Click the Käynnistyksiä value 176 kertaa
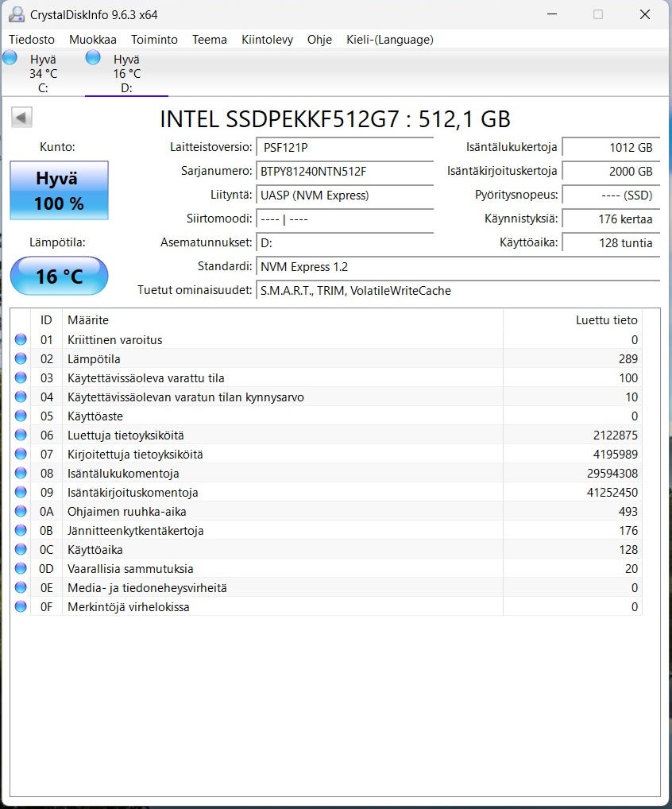This screenshot has height=809, width=672. pyautogui.click(x=611, y=219)
